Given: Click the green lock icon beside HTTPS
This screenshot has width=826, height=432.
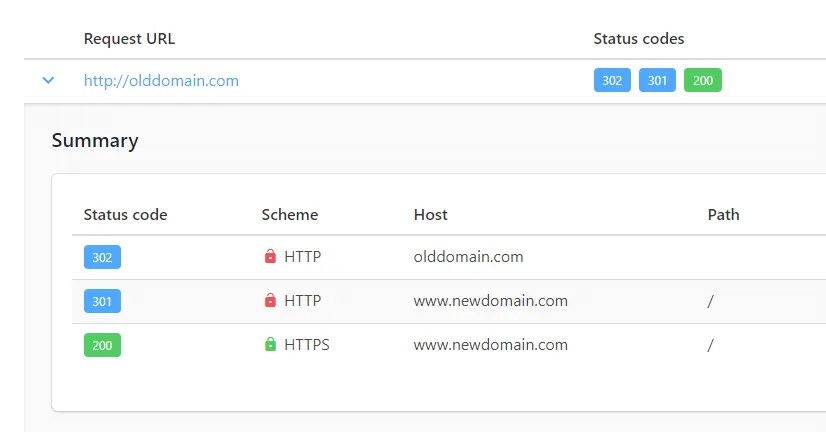Looking at the screenshot, I should (x=270, y=345).
